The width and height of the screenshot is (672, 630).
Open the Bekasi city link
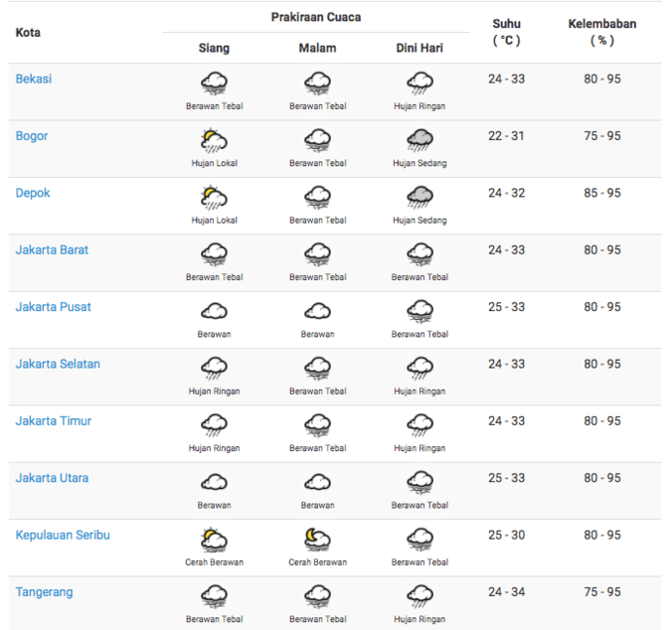pos(34,79)
